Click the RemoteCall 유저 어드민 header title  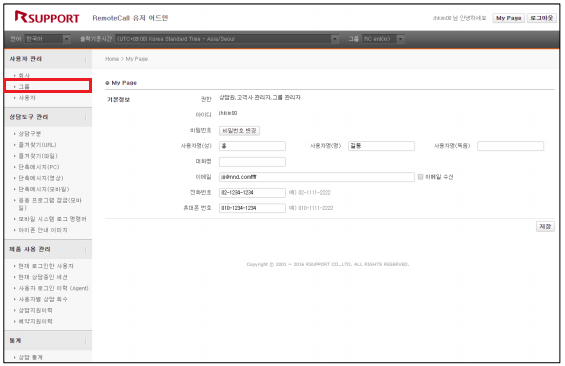pos(130,18)
